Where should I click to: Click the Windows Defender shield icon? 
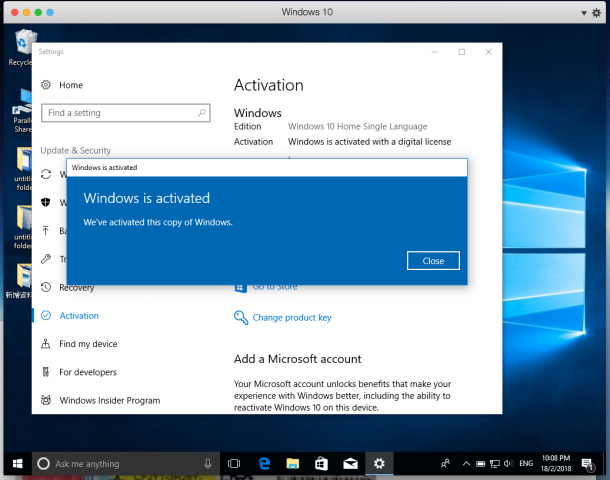tap(46, 202)
